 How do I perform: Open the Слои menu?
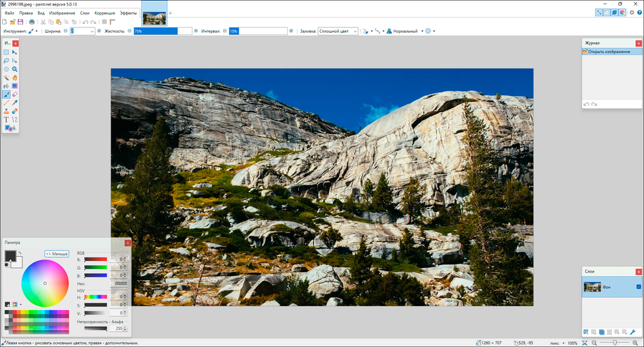[x=85, y=13]
